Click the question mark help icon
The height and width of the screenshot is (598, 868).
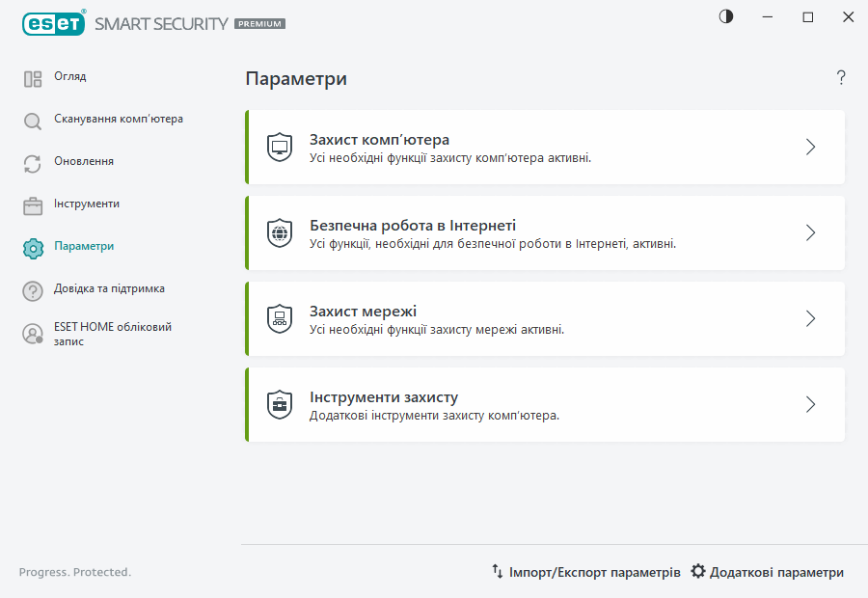coord(840,77)
